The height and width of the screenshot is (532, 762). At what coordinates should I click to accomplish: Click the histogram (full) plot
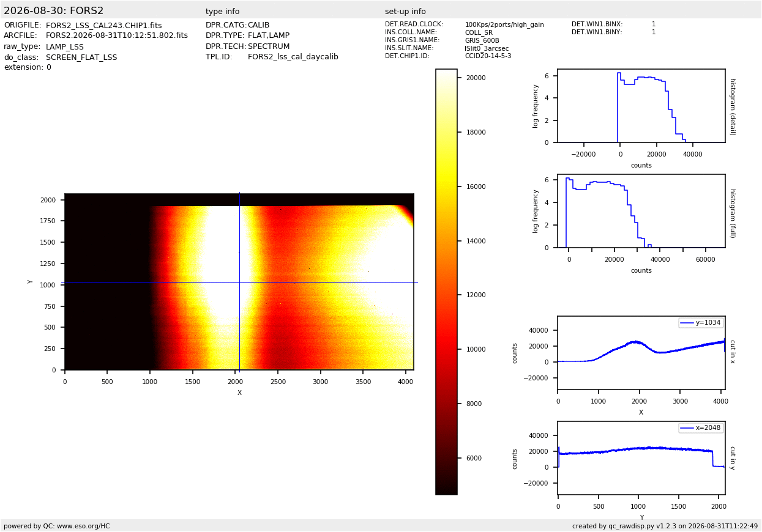tap(641, 211)
